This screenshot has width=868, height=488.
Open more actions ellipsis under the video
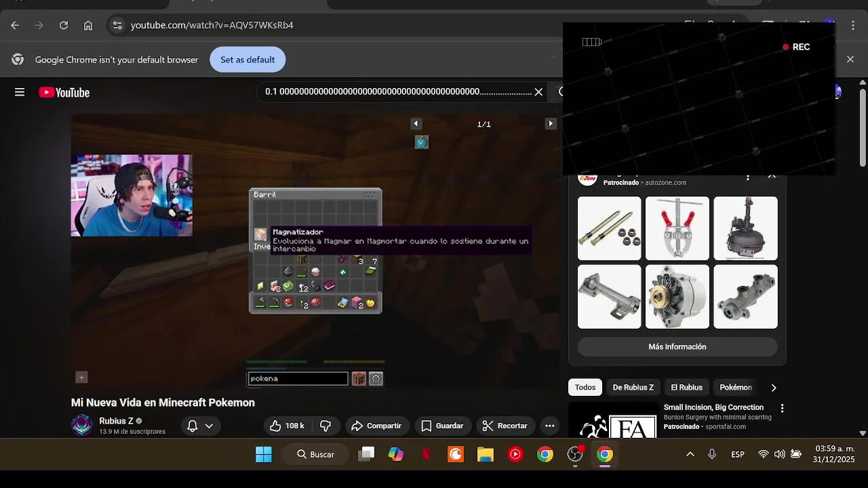(549, 426)
